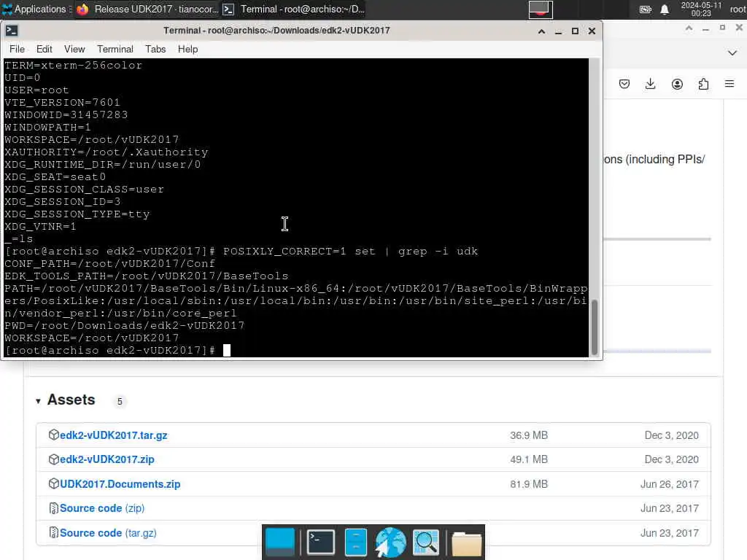
Task: Open the View menu in Terminal
Action: 74,49
